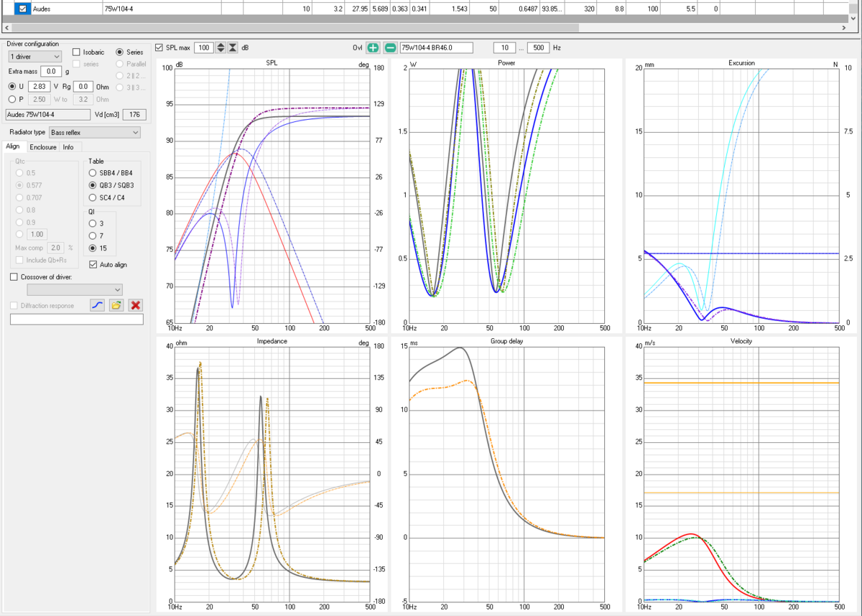862x616 pixels.
Task: Set Ql to 15
Action: [x=92, y=248]
